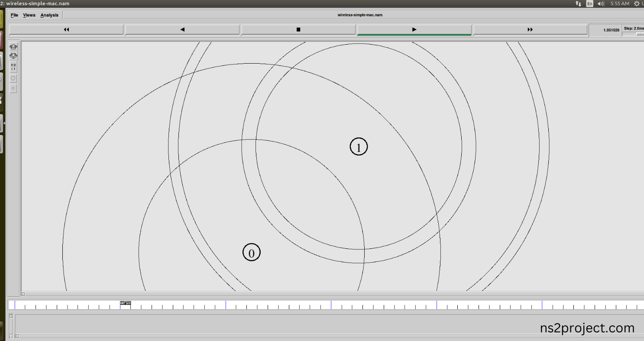This screenshot has height=341, width=644.
Task: Open the En keyboard layout indicator
Action: (590, 3)
